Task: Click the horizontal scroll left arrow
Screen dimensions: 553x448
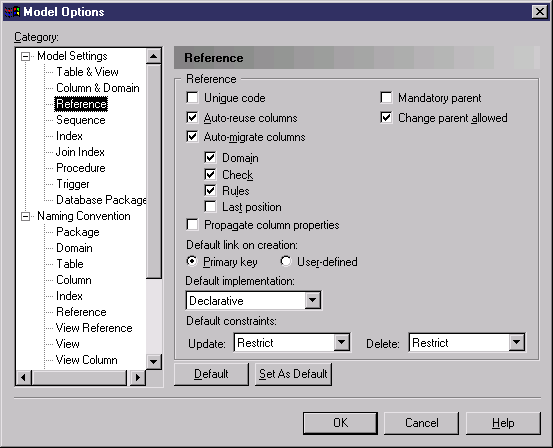Action: 23,377
